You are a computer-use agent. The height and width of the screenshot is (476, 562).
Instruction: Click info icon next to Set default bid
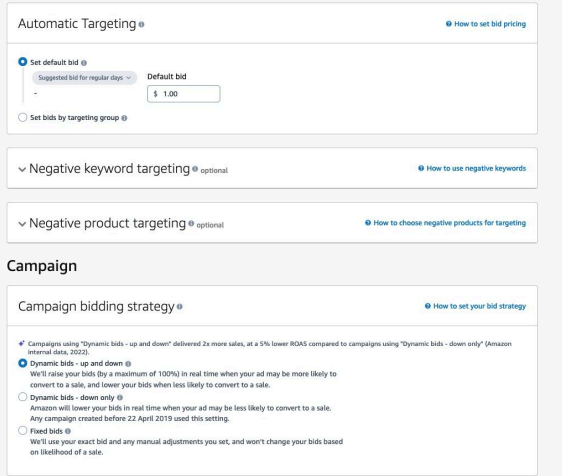[x=84, y=63]
